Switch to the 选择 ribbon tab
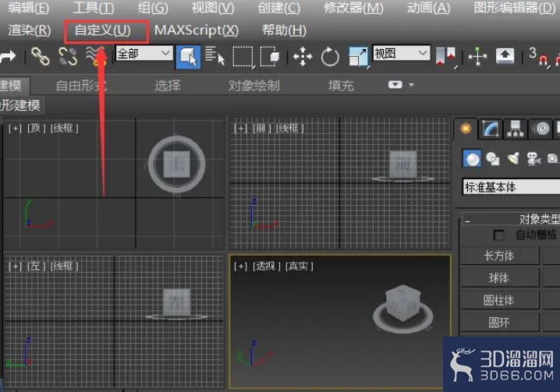The width and height of the screenshot is (560, 392). 168,86
